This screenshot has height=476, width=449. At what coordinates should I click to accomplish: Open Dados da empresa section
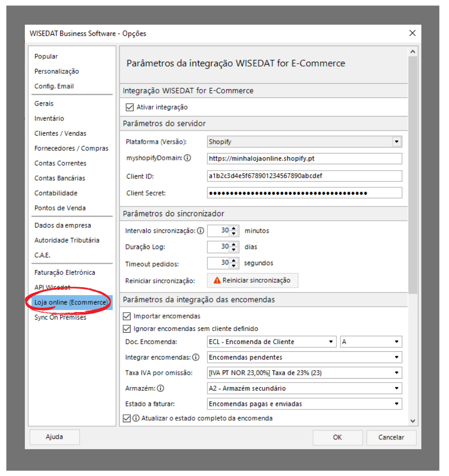tap(63, 226)
